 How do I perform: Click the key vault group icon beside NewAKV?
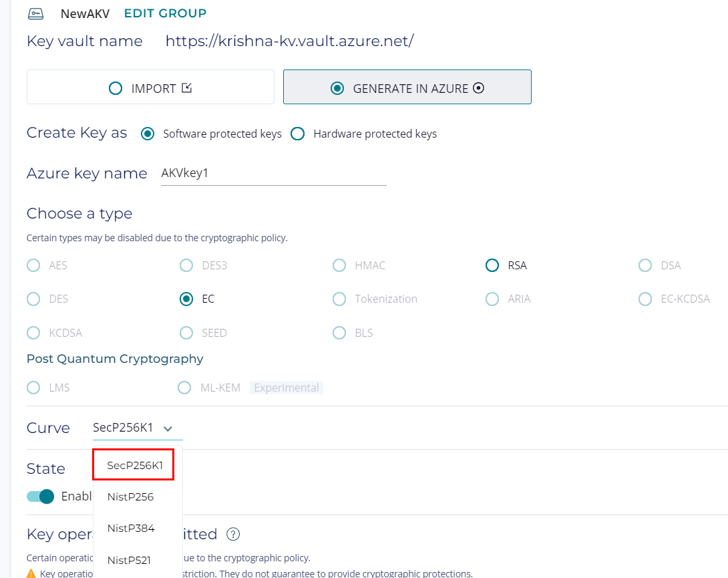pos(36,13)
